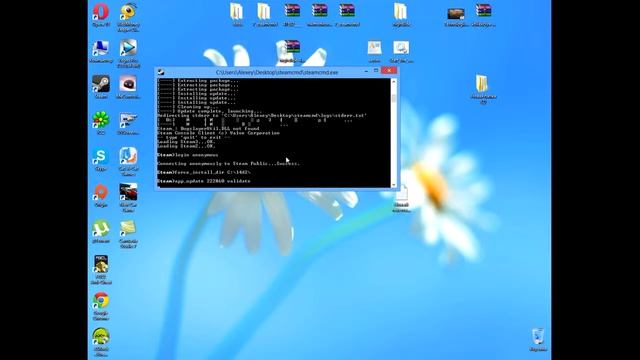Click the 'app_update 222860 validate' command line

point(204,181)
